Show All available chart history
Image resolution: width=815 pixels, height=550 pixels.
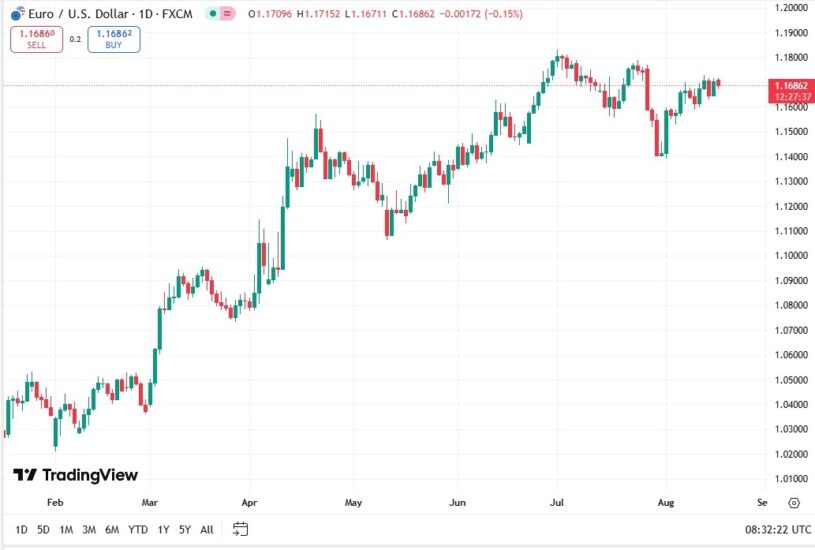[207, 529]
